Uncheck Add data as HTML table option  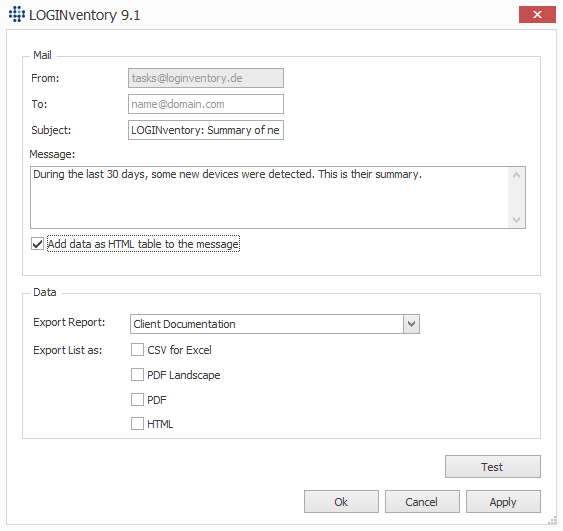(37, 244)
